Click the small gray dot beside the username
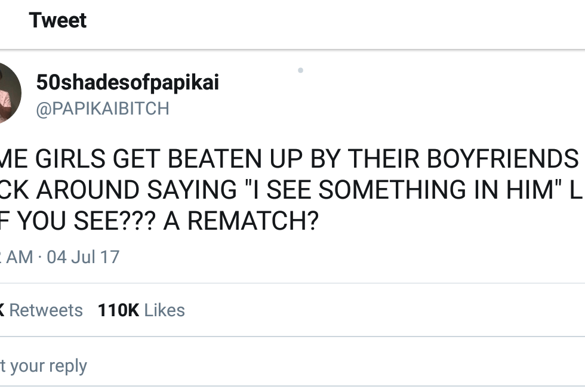 coord(300,70)
